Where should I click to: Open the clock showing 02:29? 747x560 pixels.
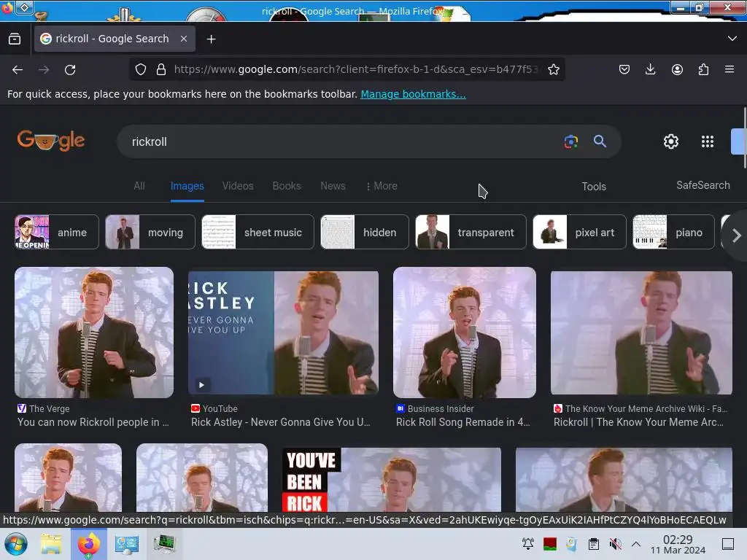click(x=678, y=544)
